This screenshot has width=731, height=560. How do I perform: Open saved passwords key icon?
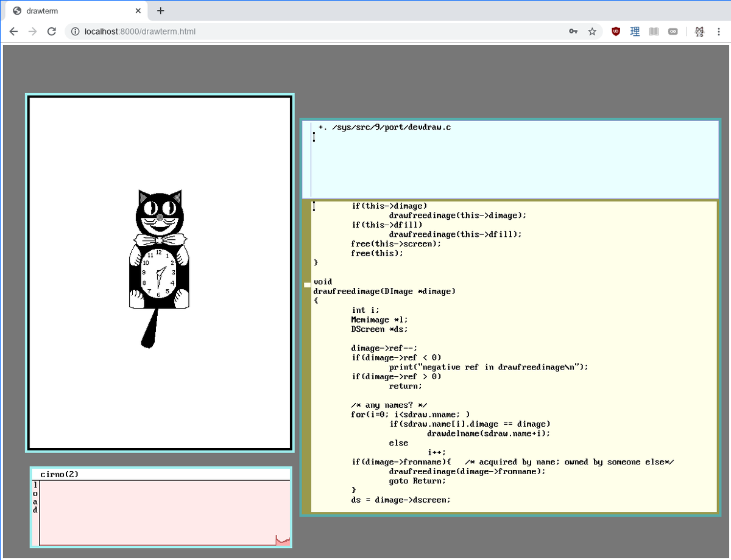tap(573, 31)
